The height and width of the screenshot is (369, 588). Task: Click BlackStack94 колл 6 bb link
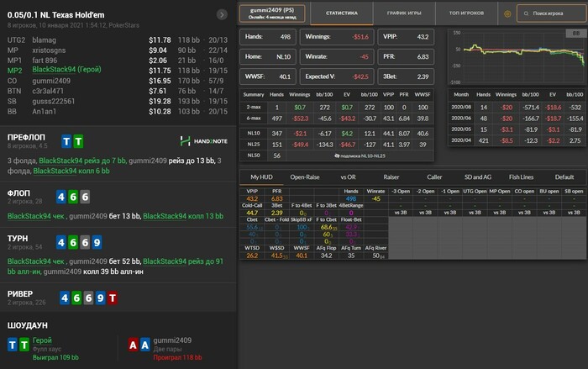coord(71,171)
